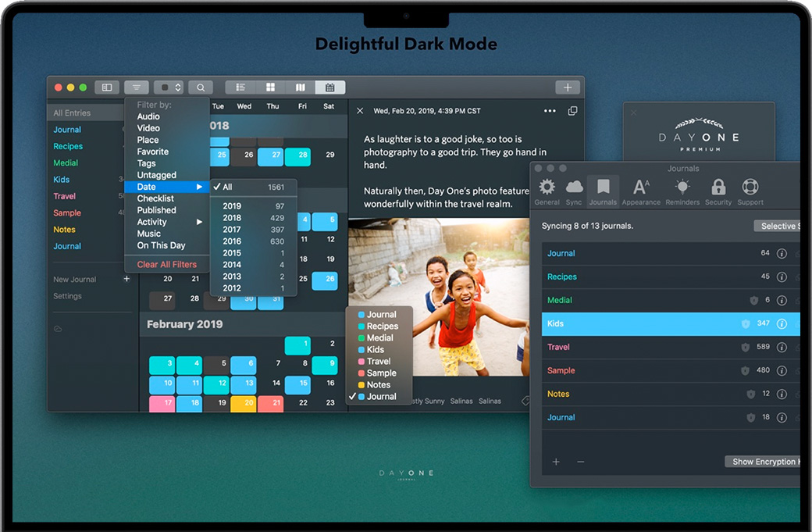
Task: Open journal color selector dropdown in toolbar
Action: pos(169,87)
